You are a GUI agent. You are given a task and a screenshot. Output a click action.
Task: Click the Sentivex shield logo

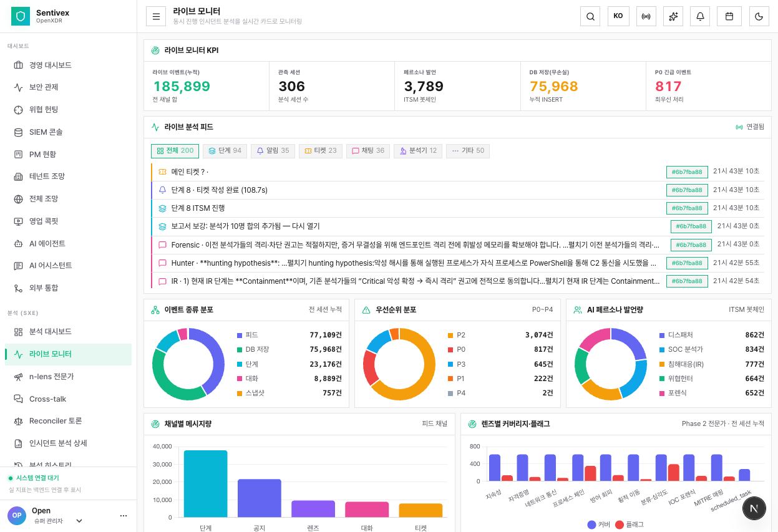coord(21,16)
